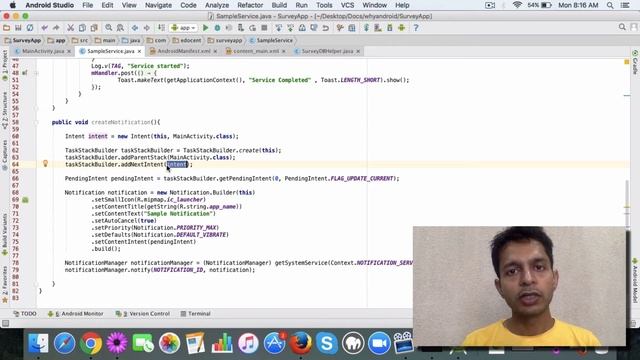Click the java breadcrumb folder
The image size is (640, 360).
pyautogui.click(x=131, y=40)
